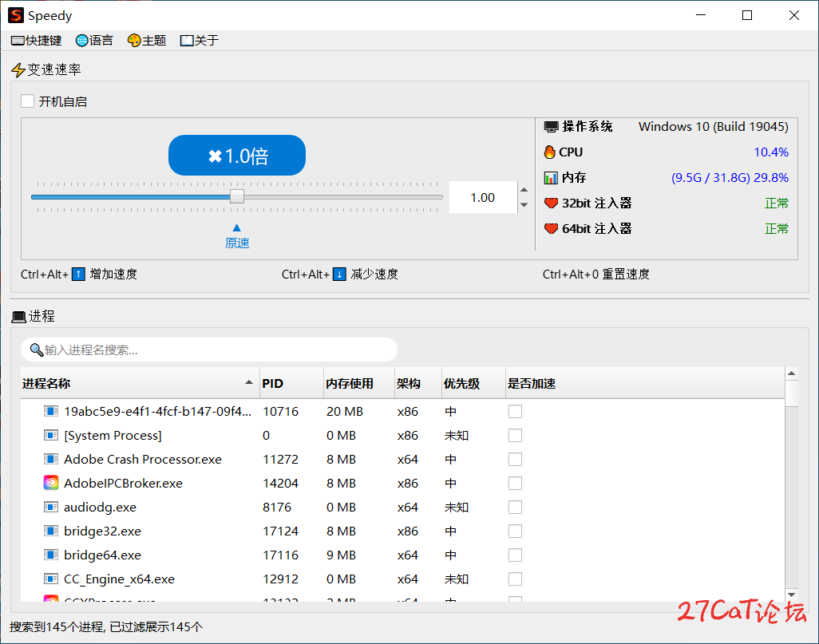This screenshot has height=644, width=819.
Task: Click the speed slider handle
Action: pos(237,196)
